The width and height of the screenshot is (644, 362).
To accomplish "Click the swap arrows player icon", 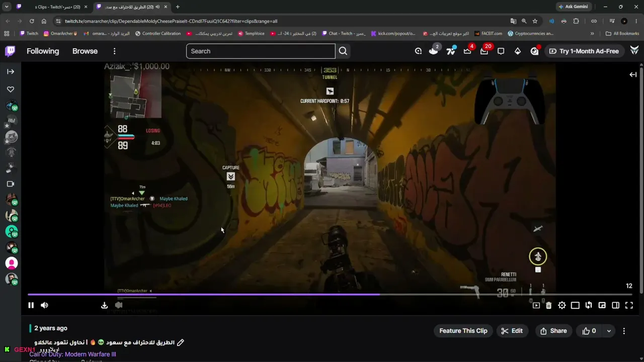I will [589, 305].
